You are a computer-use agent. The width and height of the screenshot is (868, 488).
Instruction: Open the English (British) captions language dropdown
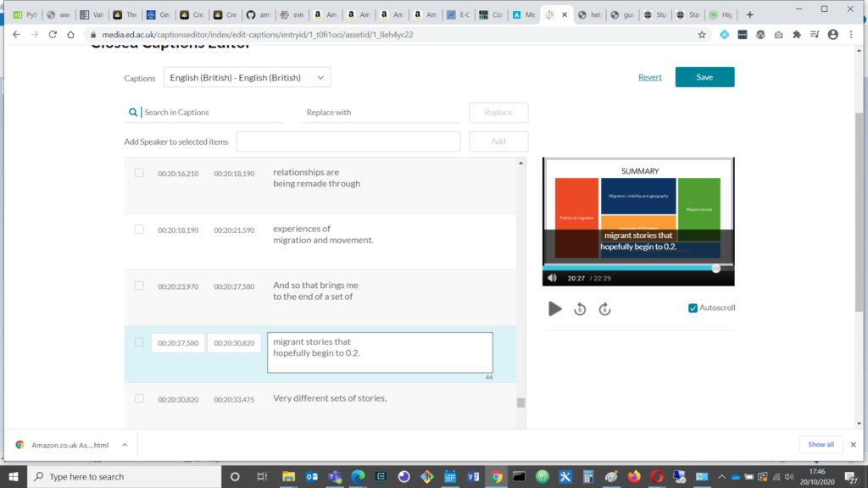tap(246, 76)
